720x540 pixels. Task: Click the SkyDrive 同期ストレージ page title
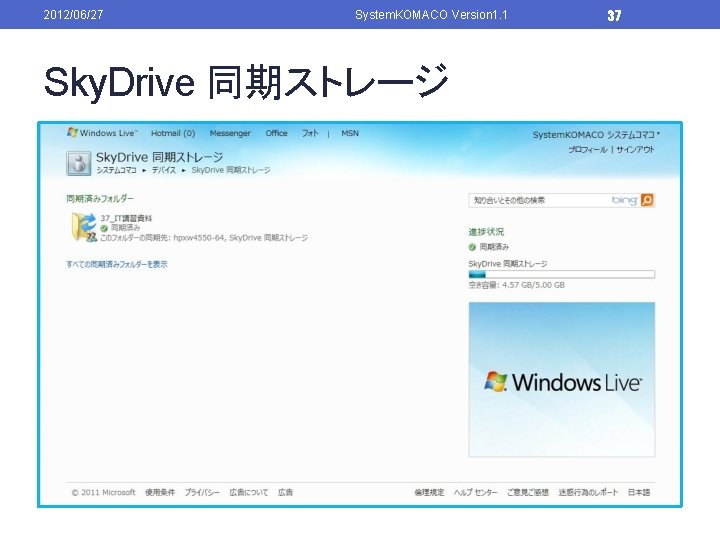[x=159, y=157]
